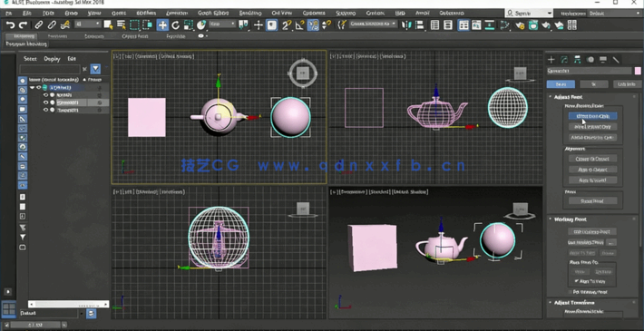Toggle the Snaps Toggle magnet icon
Image resolution: width=644 pixels, height=331 pixels.
(287, 25)
